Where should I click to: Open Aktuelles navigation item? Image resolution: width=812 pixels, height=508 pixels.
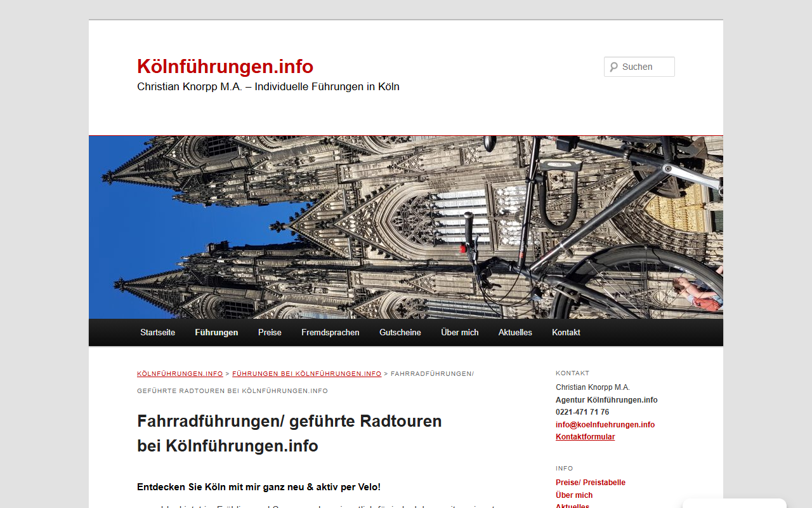515,333
